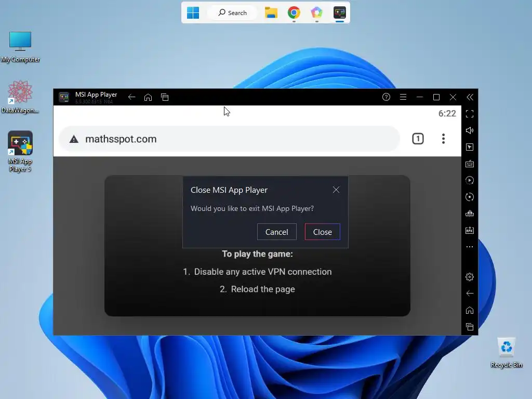This screenshot has width=532, height=399.
Task: Maximize the MSI App Player window
Action: tap(436, 97)
